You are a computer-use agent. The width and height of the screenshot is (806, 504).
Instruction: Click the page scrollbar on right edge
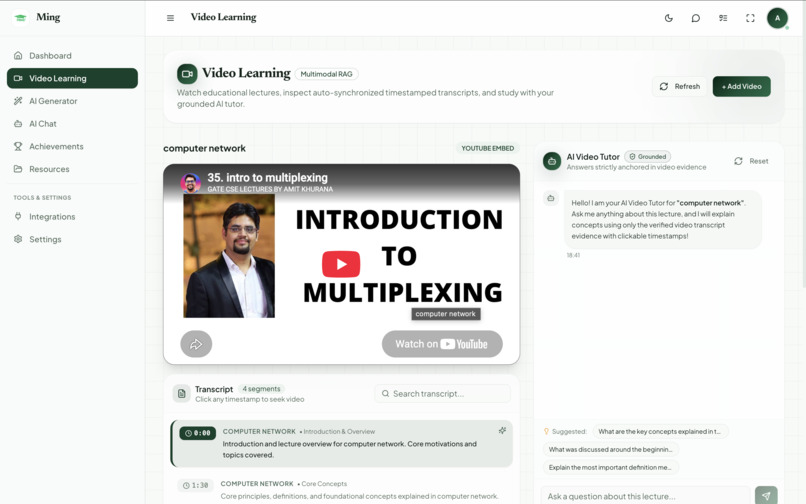804,144
